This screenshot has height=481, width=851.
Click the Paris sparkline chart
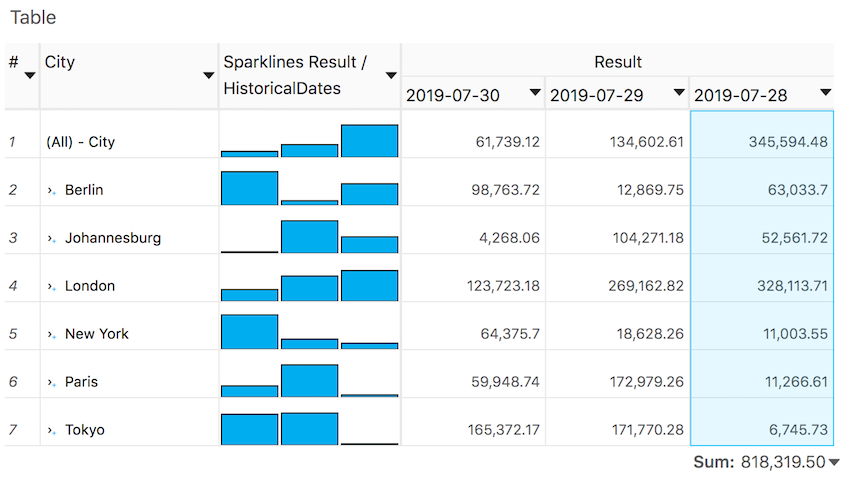pos(309,381)
